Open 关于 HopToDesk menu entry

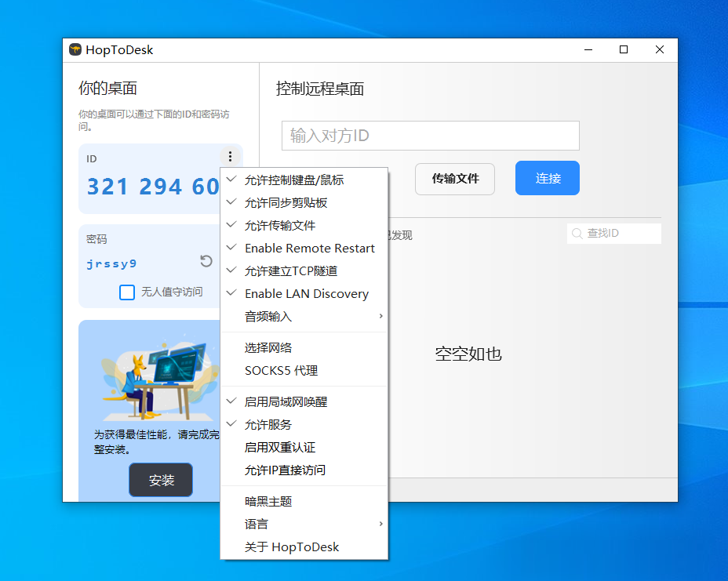292,547
